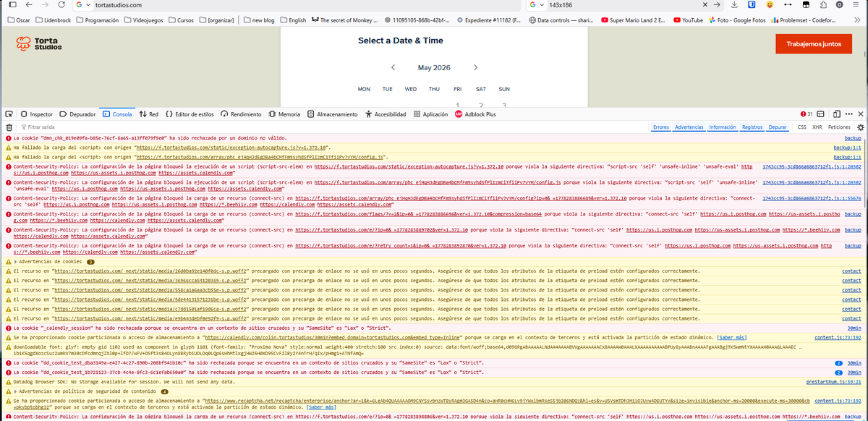Open the new blog bookmark folder
The image size is (868, 421).
(x=259, y=20)
